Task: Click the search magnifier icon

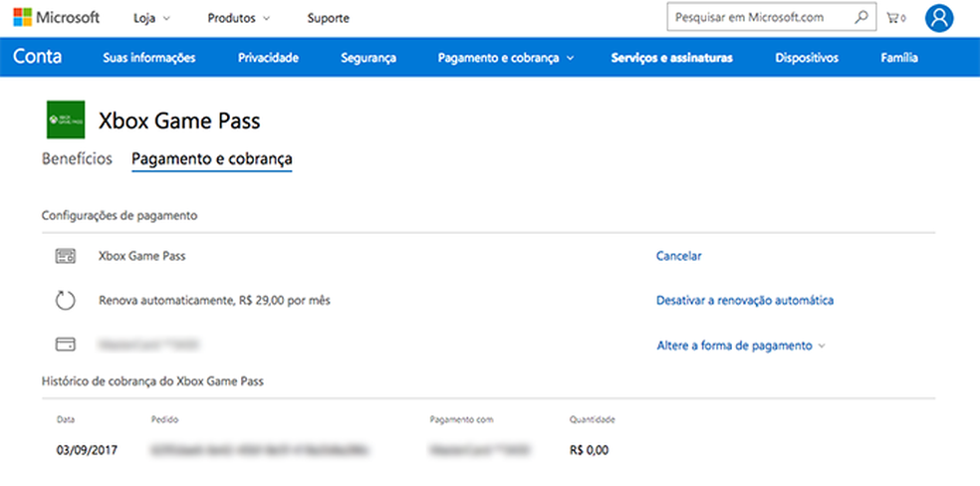Action: (x=861, y=18)
